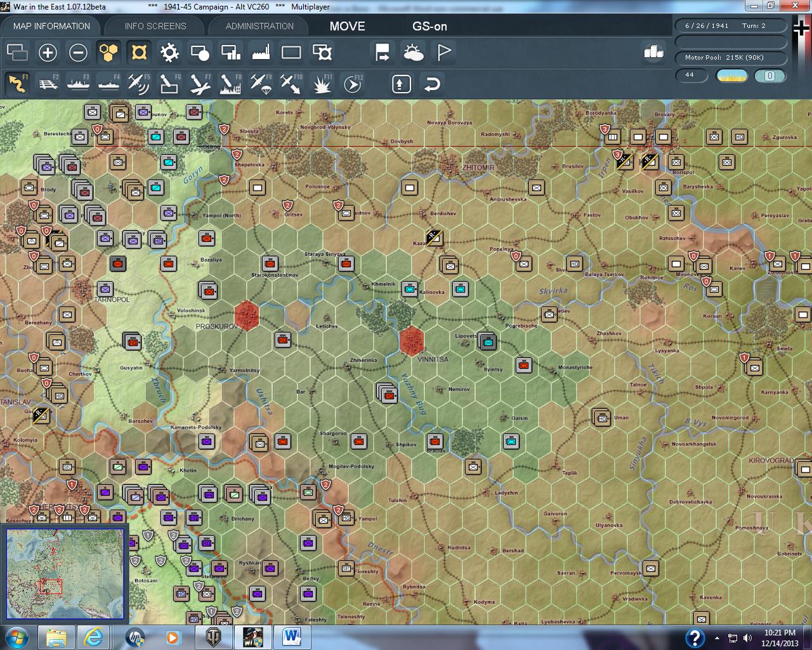Screen dimensions: 812x650
Task: Switch to the INFO SCREENS tab
Action: point(155,26)
